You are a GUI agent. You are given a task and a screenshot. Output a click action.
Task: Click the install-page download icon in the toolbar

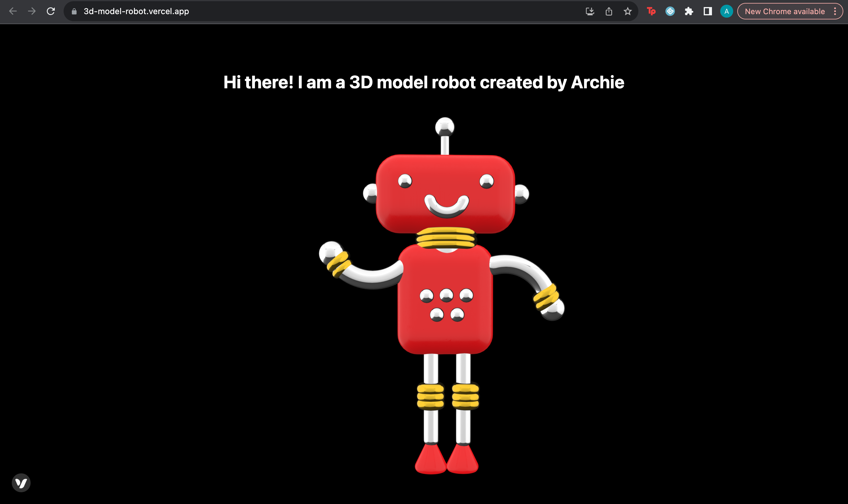[590, 11]
